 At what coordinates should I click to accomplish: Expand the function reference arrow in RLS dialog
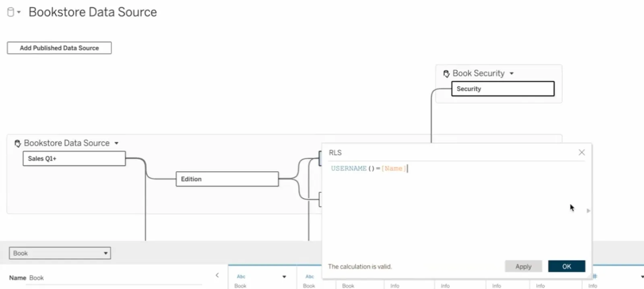[588, 211]
